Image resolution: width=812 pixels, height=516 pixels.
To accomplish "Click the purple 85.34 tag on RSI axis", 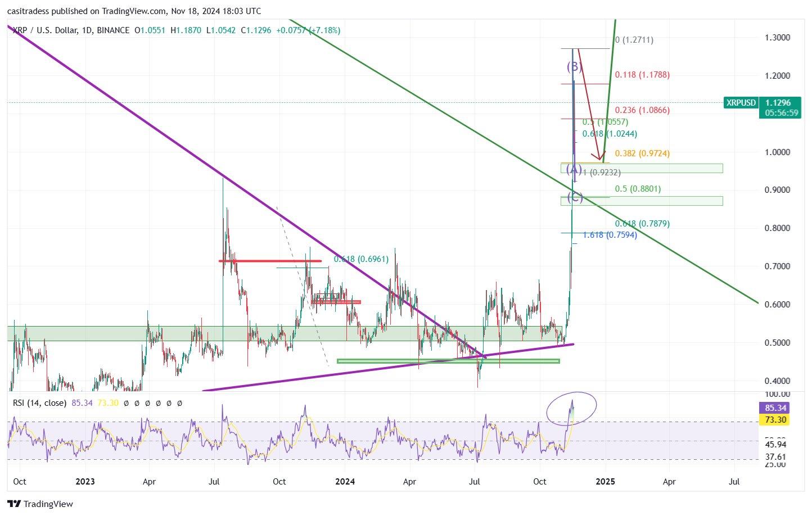I will point(775,408).
